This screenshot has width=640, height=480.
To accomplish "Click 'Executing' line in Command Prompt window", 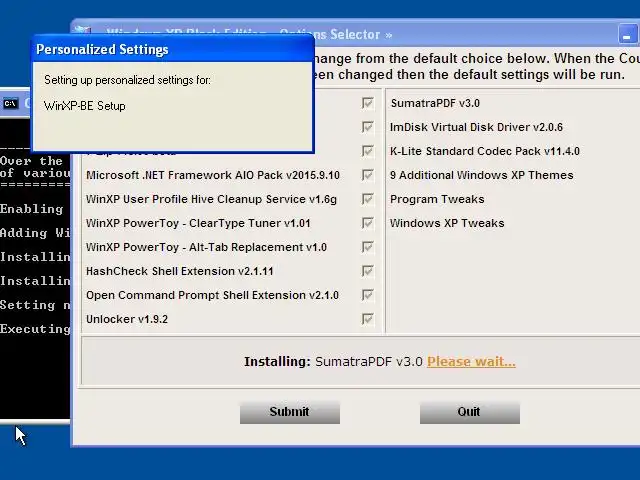I will click(35, 329).
